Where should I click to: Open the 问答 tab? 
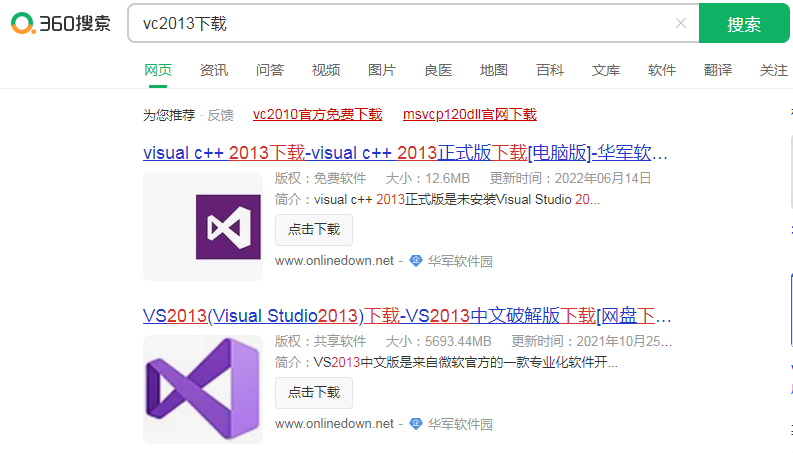[270, 70]
